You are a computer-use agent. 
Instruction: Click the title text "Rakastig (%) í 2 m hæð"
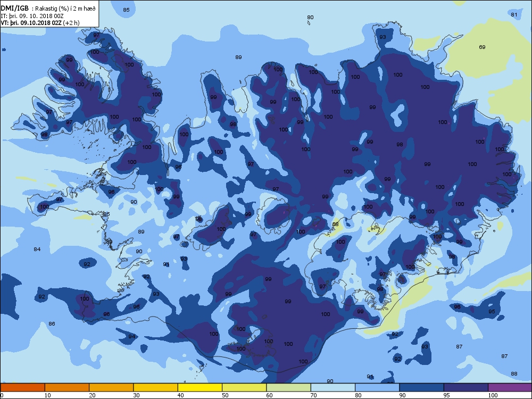(x=65, y=9)
